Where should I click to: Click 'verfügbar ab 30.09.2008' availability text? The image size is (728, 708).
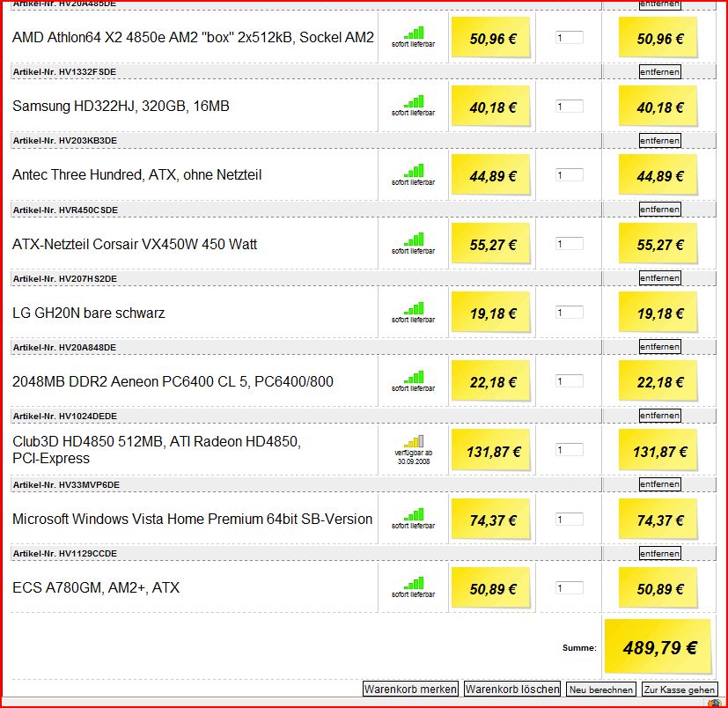414,457
